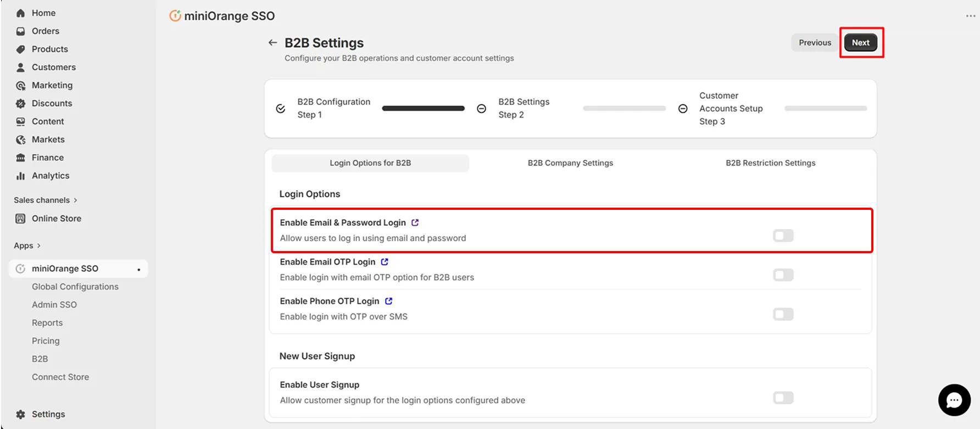Click the B2B Settings Step 2 label
980x429 pixels.
[524, 109]
